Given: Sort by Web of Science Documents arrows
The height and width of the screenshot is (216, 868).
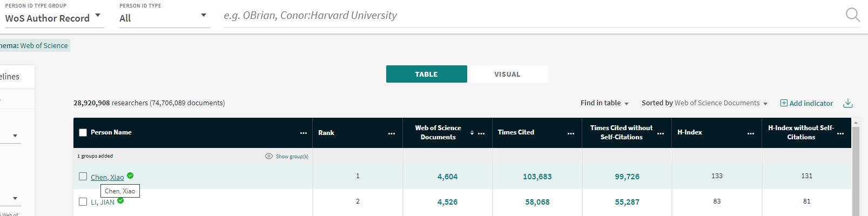Looking at the screenshot, I should (x=472, y=133).
